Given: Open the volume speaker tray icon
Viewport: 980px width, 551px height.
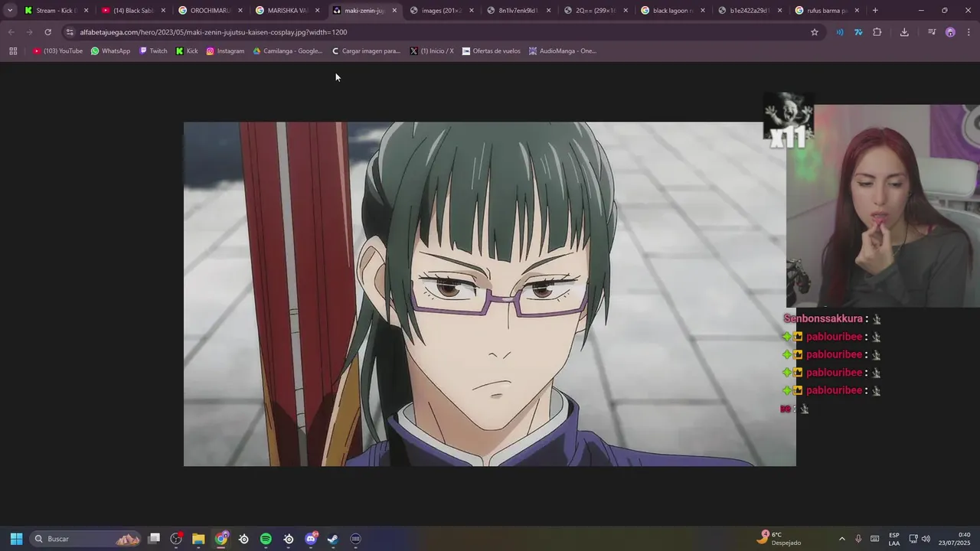Looking at the screenshot, I should click(x=926, y=539).
